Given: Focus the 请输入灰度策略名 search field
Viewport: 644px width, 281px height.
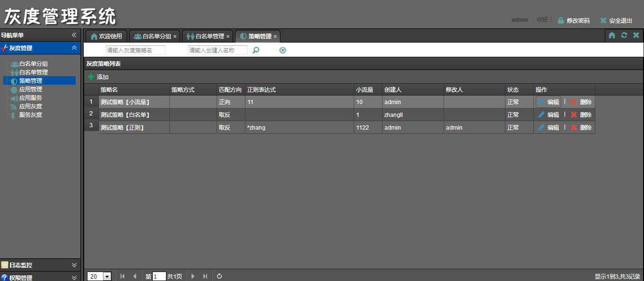Looking at the screenshot, I should (135, 50).
